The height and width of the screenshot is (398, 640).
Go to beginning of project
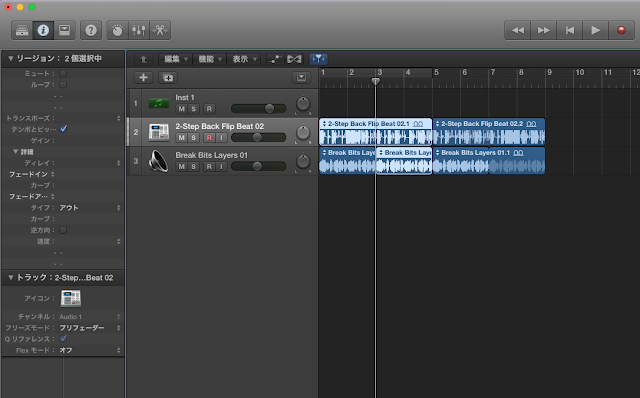[569, 30]
